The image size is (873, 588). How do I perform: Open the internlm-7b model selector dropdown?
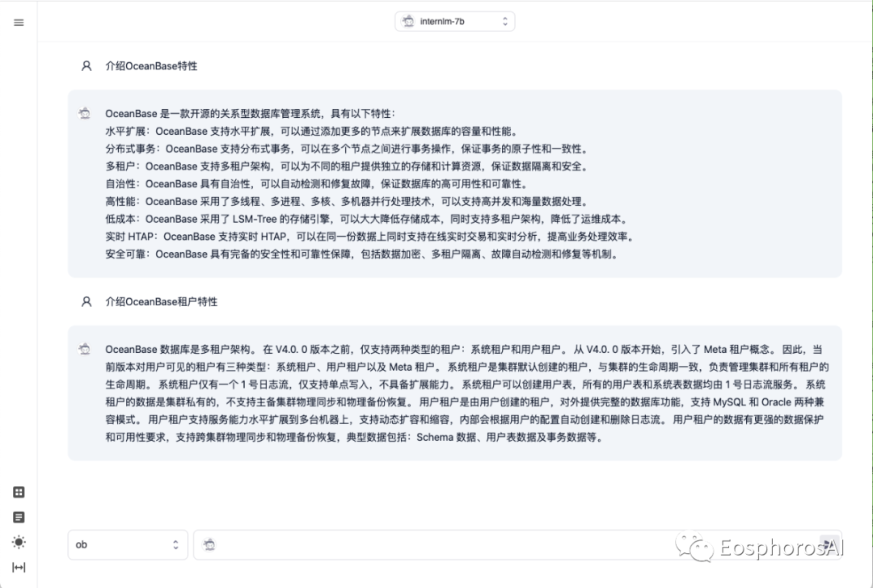tap(454, 21)
